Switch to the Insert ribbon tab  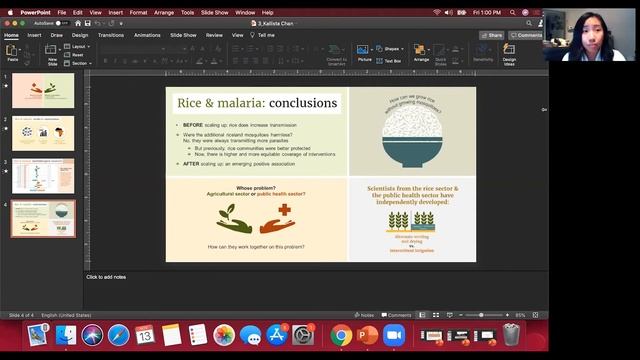pyautogui.click(x=34, y=35)
